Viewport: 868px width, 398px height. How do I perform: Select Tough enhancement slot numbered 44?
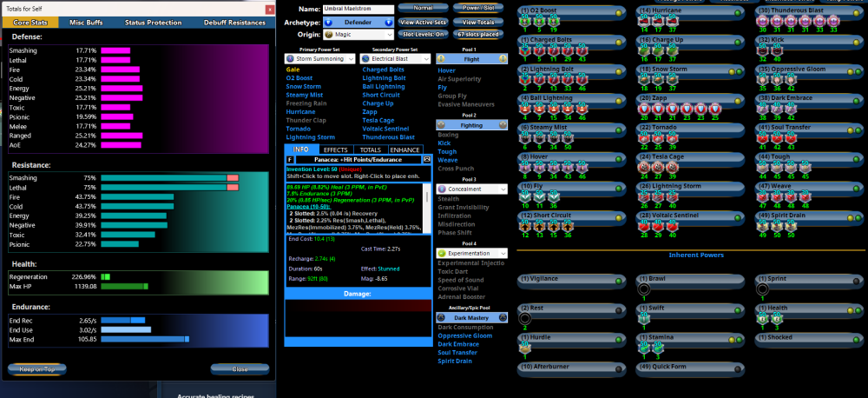[763, 168]
